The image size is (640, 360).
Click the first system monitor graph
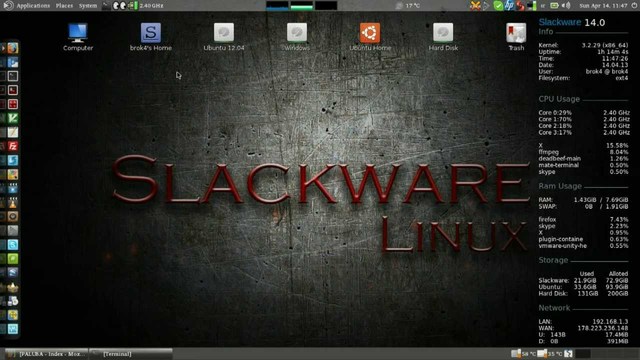click(277, 5)
